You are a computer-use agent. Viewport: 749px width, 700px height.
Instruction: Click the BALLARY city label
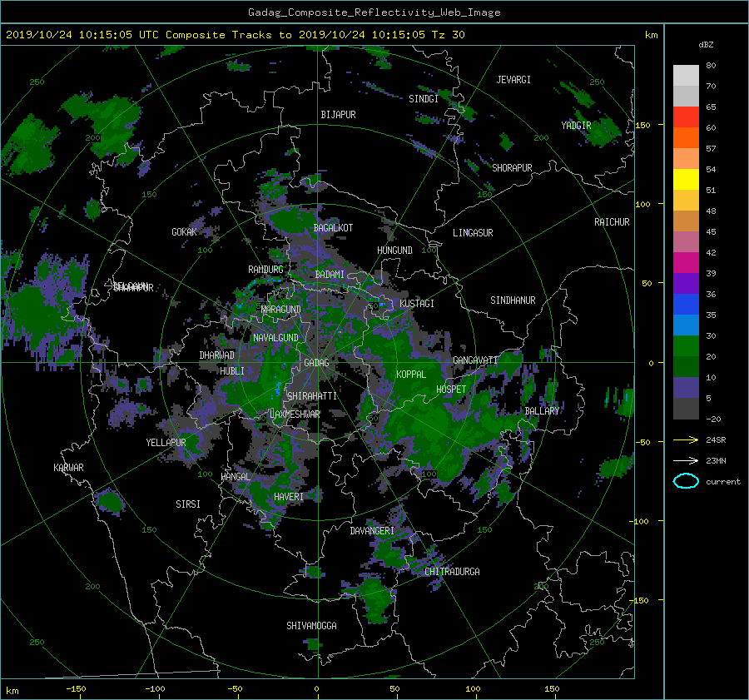[542, 411]
